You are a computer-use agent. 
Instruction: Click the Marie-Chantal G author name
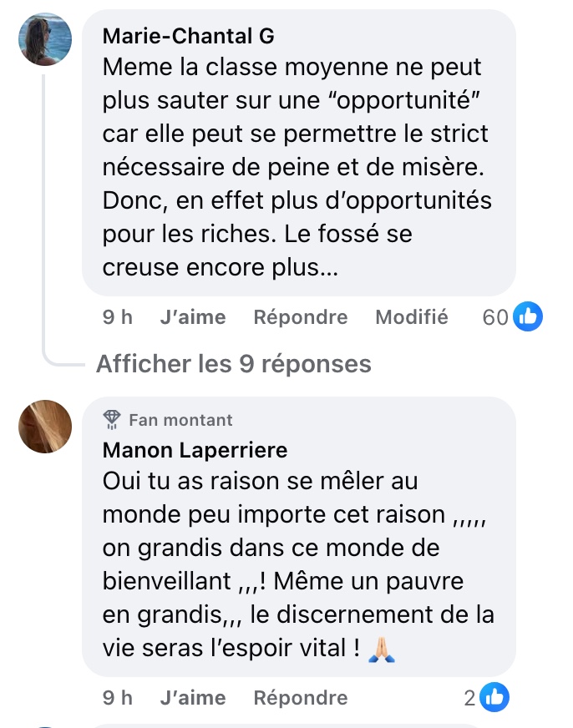[x=188, y=36]
